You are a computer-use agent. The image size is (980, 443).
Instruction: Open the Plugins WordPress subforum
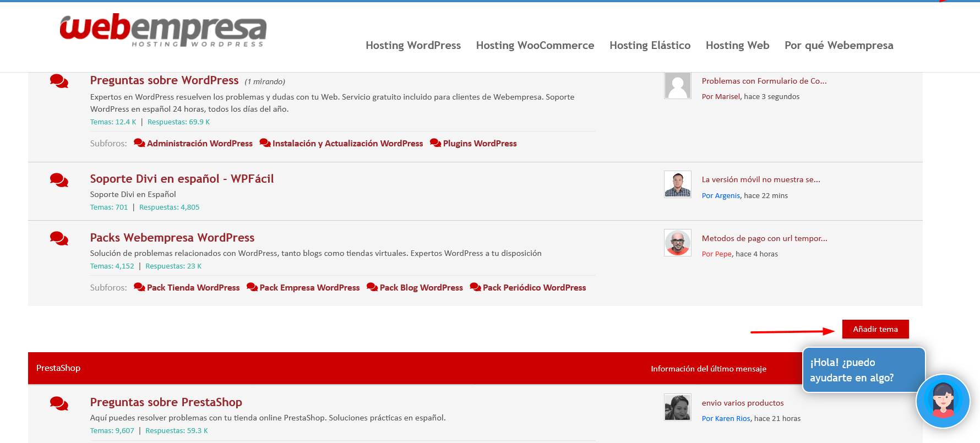[480, 143]
